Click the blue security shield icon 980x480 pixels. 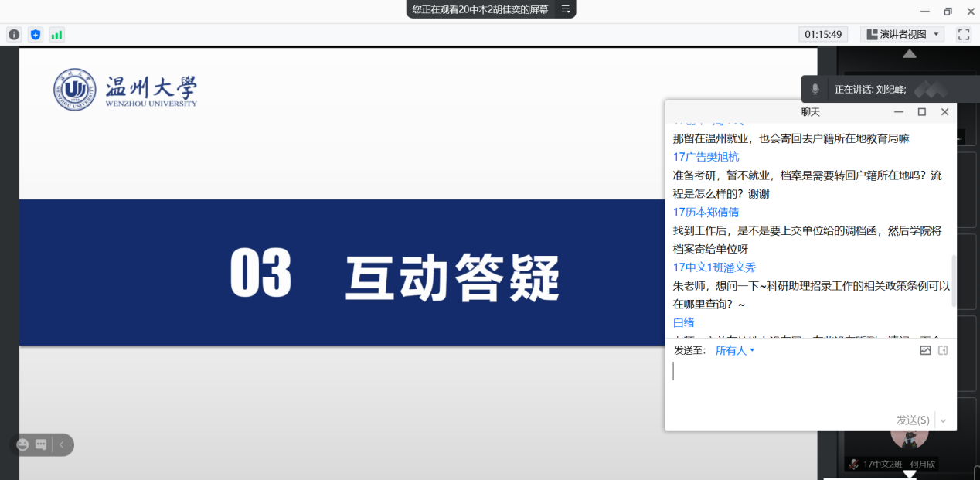[36, 35]
